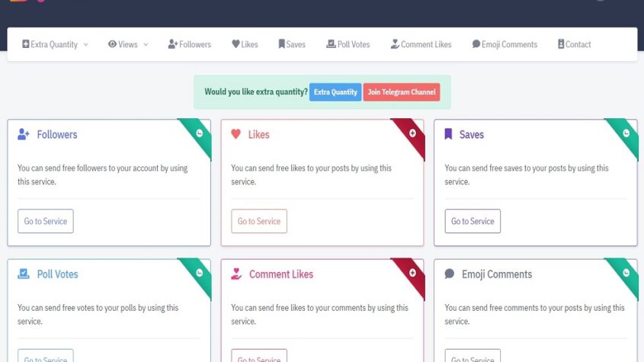Click the Views eye icon in navbar
Viewport: 644px width, 362px height.
coord(112,44)
